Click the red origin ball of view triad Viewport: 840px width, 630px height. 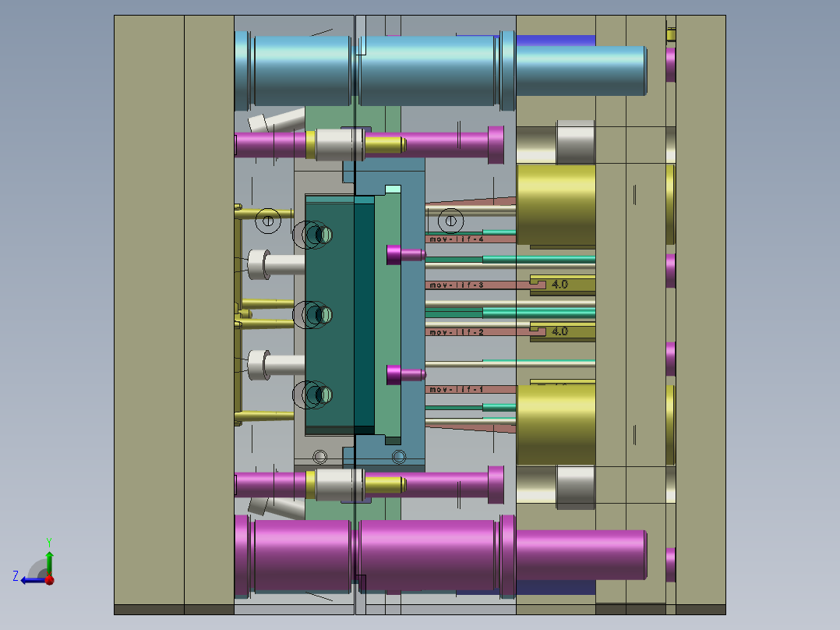tap(50, 580)
